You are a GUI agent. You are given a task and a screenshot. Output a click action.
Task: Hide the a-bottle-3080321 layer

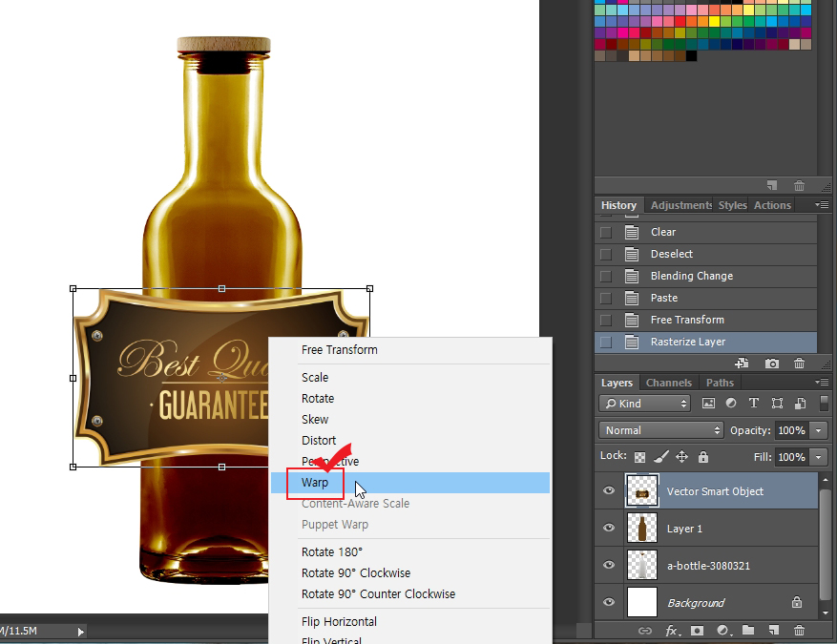coord(609,565)
